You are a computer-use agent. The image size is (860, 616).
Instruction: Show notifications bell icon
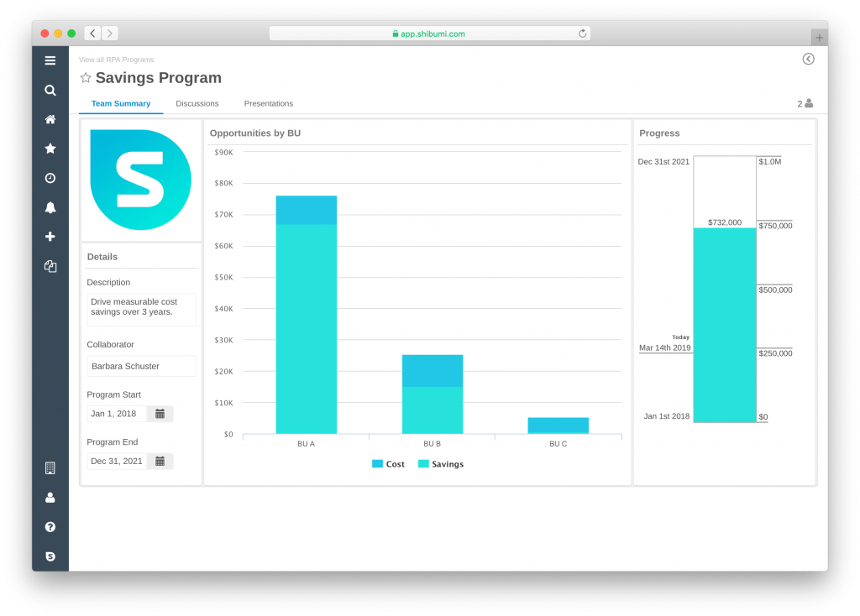[x=50, y=207]
